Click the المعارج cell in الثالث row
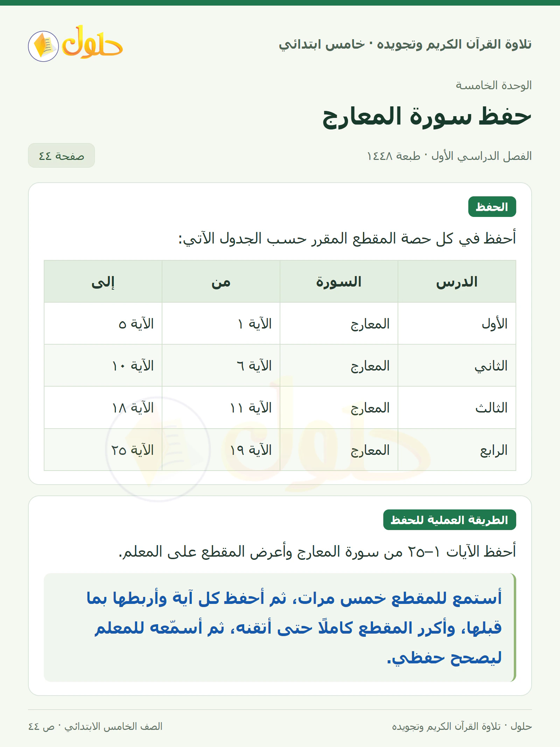This screenshot has height=747, width=560. [339, 407]
